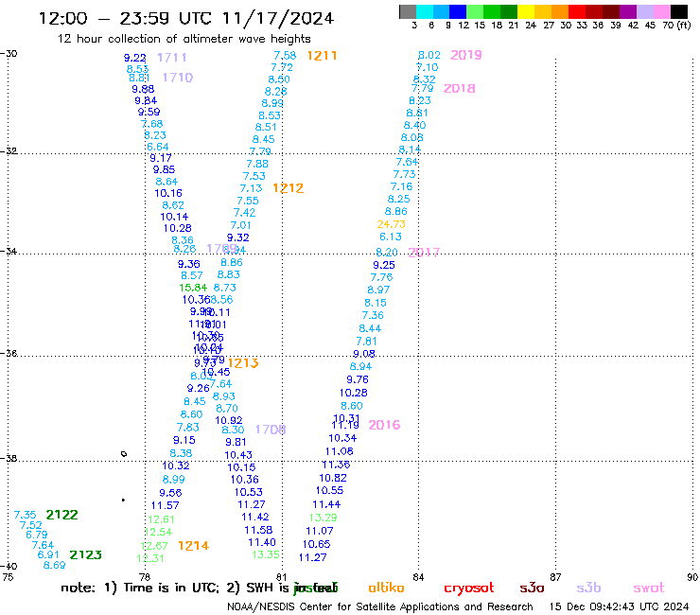This screenshot has height=615, width=700.
Task: Select the orange time label 1213
Action: tap(243, 363)
